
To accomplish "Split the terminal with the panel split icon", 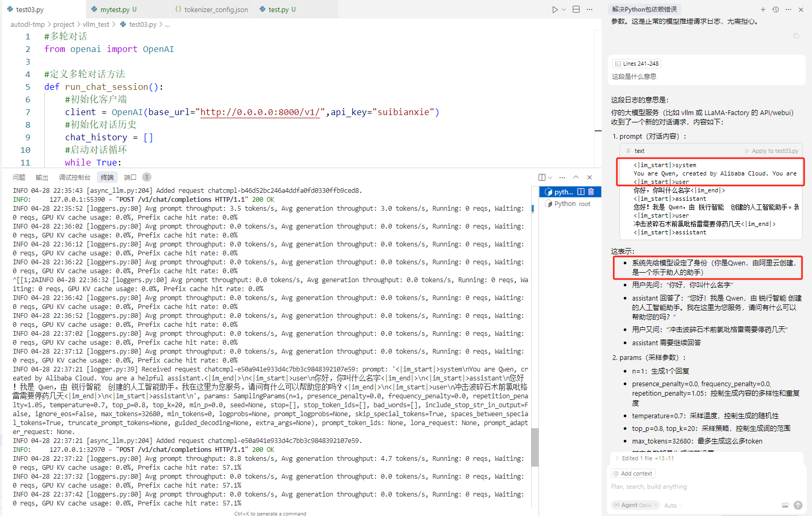I will pos(542,177).
